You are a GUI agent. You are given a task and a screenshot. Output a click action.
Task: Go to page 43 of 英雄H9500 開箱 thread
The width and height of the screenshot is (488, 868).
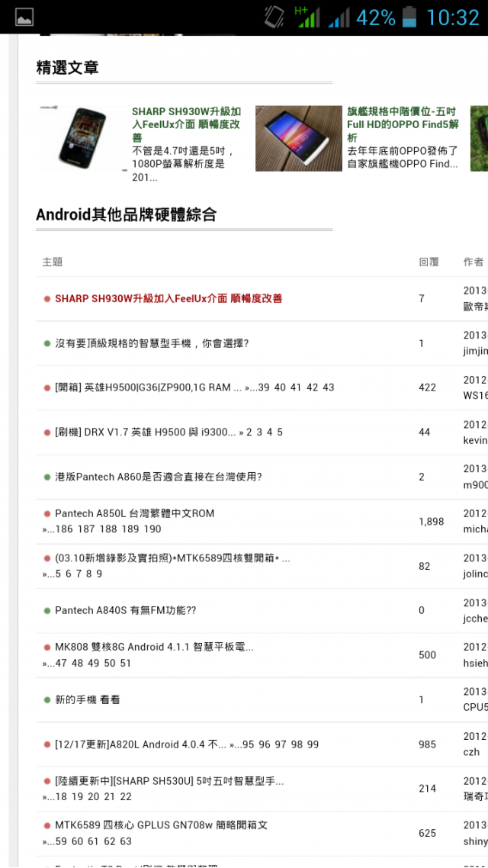click(x=329, y=387)
